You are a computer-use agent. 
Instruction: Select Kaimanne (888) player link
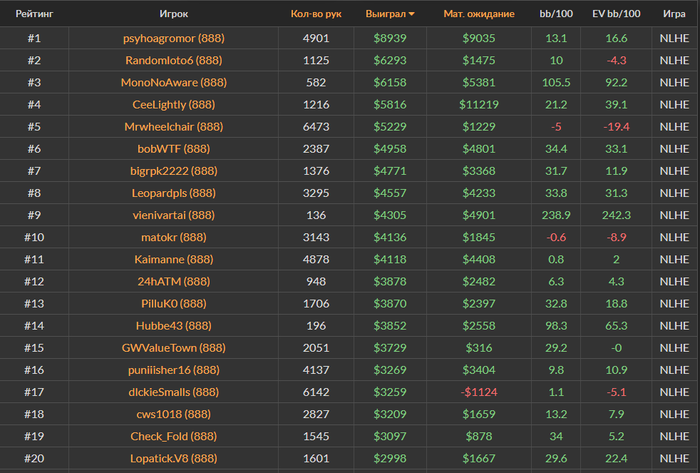174,259
